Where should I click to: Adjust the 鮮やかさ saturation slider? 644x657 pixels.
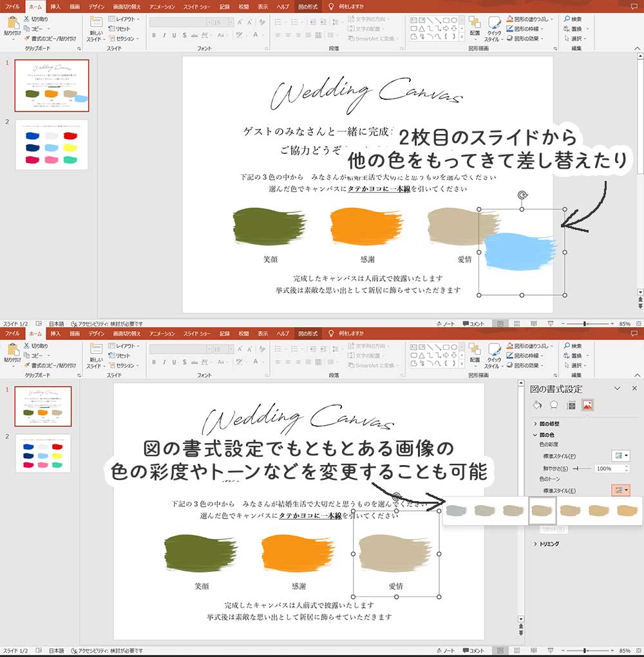pos(576,469)
